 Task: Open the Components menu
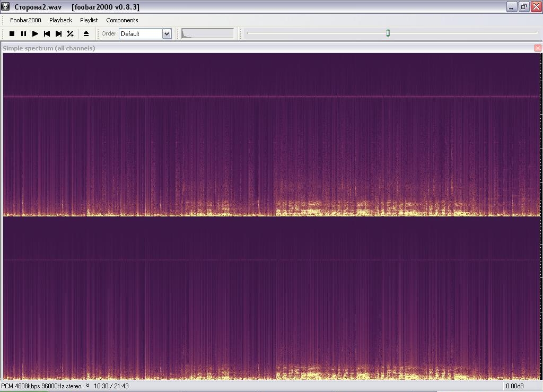[x=122, y=20]
